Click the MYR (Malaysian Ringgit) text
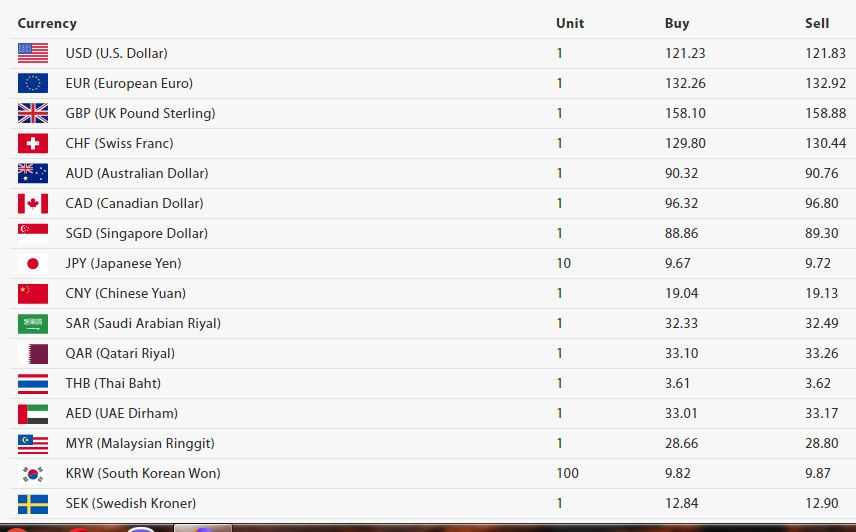 (x=140, y=444)
